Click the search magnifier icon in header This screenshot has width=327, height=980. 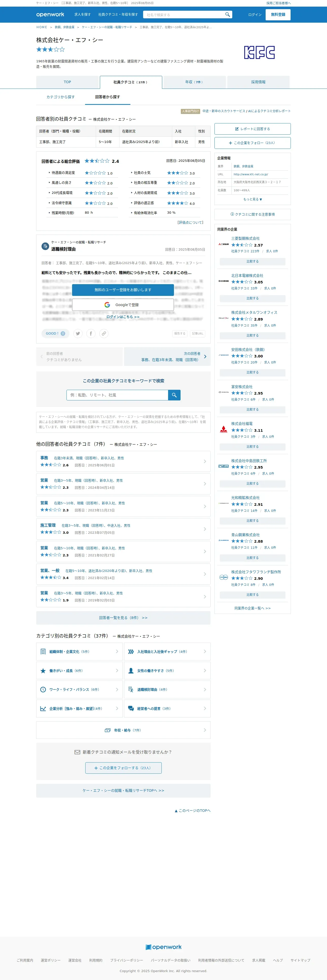(227, 15)
